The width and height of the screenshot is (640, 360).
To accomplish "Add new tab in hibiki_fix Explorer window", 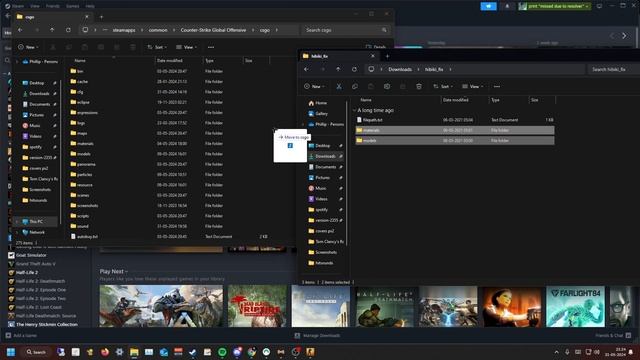I will coord(387,56).
